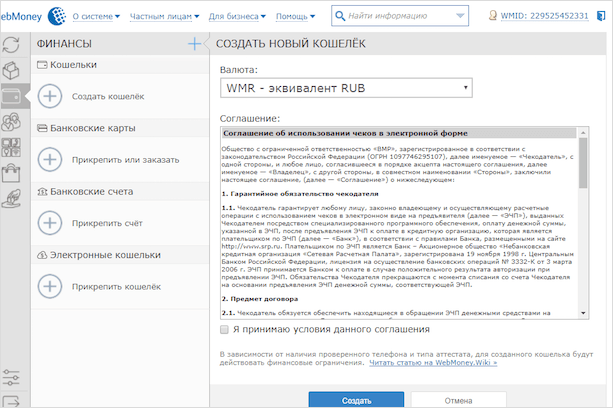
Task: Click the user profile icon near WMID
Action: [493, 16]
